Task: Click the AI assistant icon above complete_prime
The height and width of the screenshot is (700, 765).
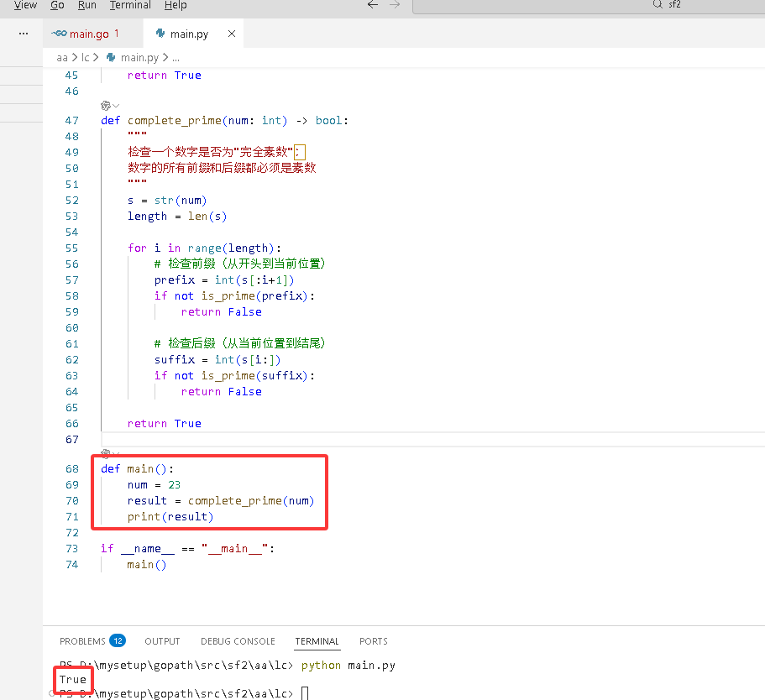Action: pos(105,105)
